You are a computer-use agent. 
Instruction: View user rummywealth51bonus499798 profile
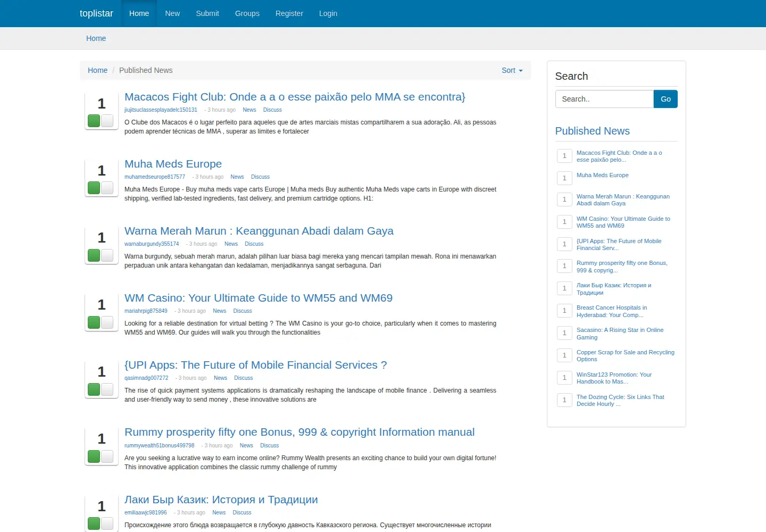[160, 445]
